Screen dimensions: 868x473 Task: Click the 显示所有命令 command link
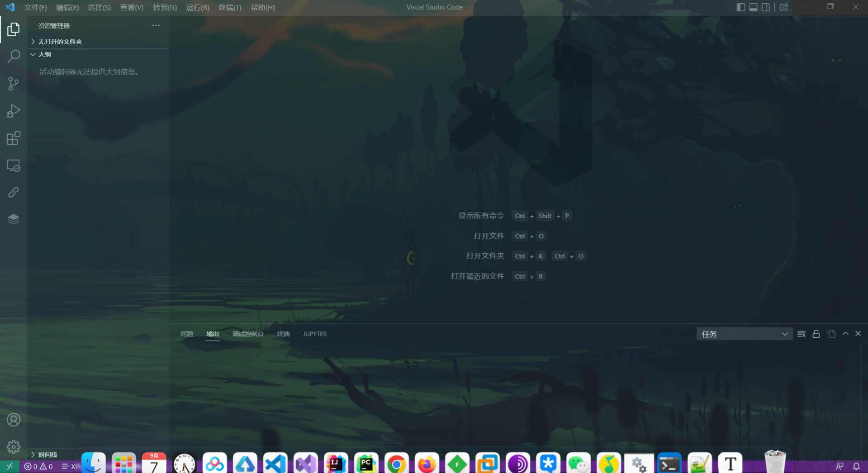coord(481,216)
